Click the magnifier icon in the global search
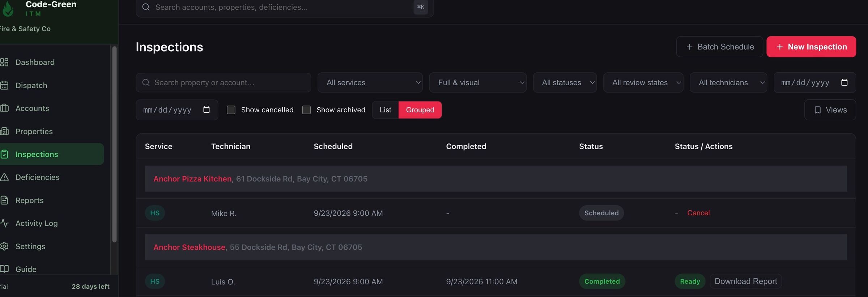The image size is (868, 297). pyautogui.click(x=146, y=7)
